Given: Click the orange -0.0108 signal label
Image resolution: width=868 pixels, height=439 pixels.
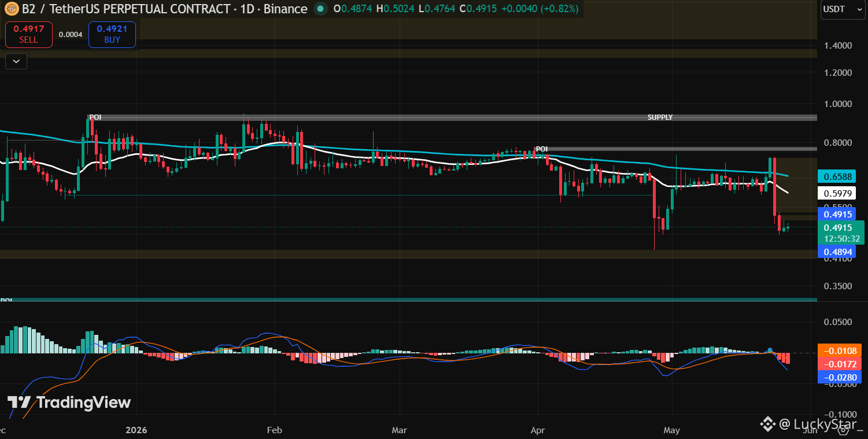Looking at the screenshot, I should tap(840, 351).
